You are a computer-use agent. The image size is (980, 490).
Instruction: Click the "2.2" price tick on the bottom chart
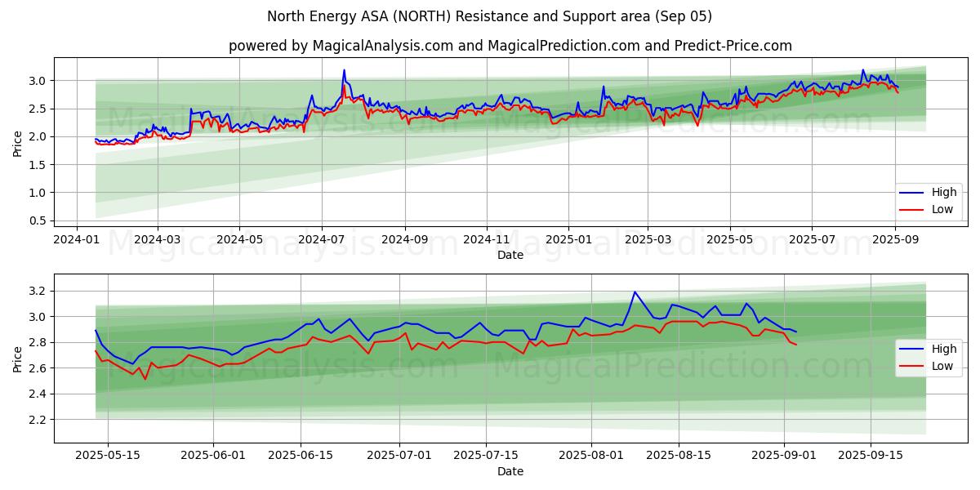pyautogui.click(x=39, y=420)
